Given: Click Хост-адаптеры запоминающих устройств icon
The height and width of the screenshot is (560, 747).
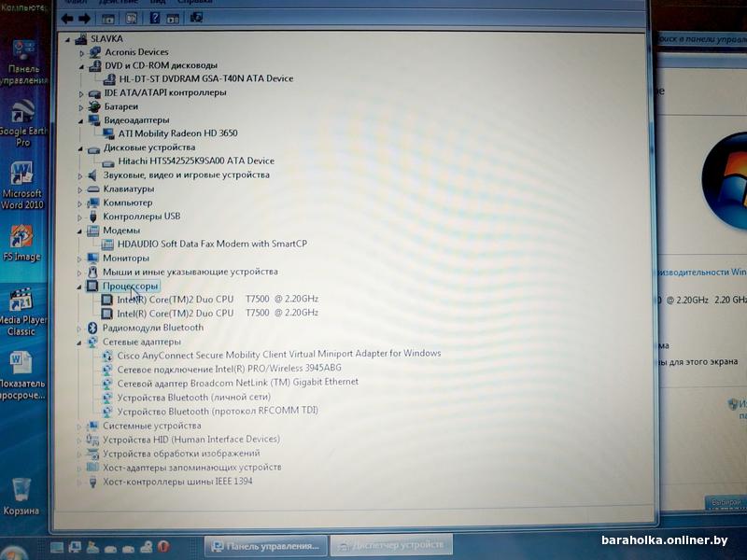Looking at the screenshot, I should click(x=92, y=468).
